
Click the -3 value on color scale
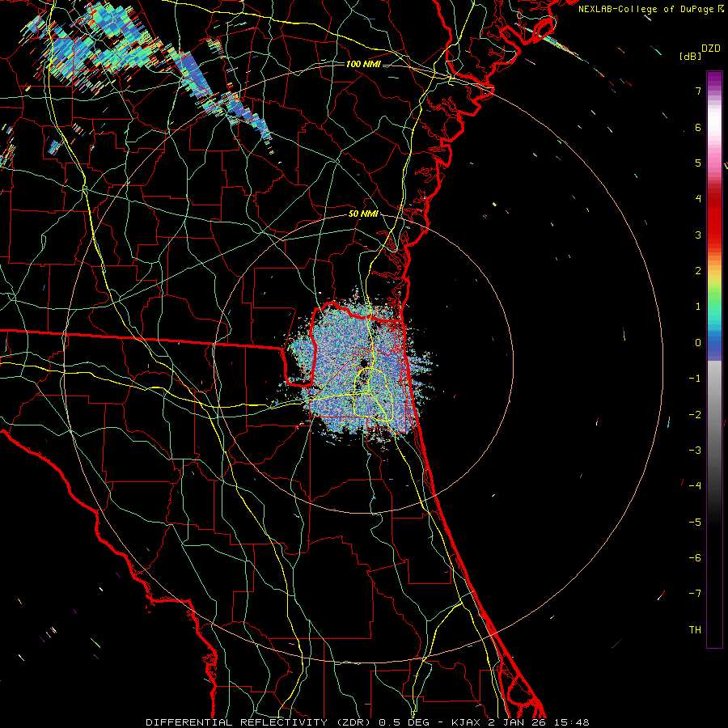coord(695,451)
